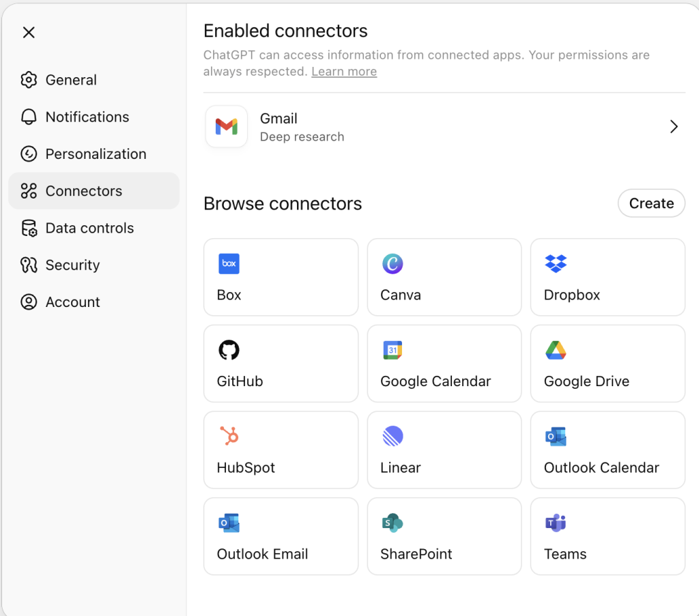Navigate to Security settings
Screen dimensions: 699x616
click(x=94, y=265)
